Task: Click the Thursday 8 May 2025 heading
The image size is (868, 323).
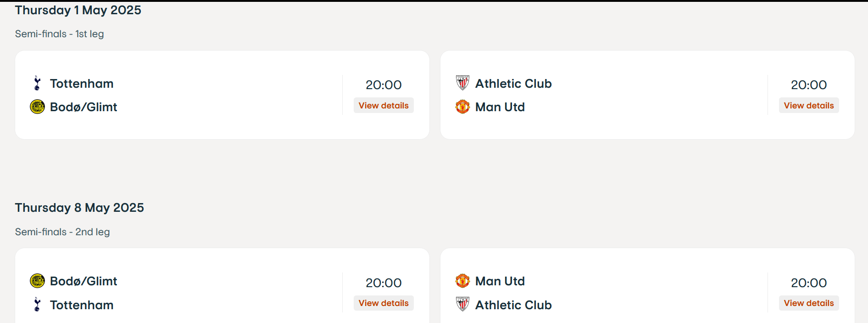Action: click(x=79, y=208)
